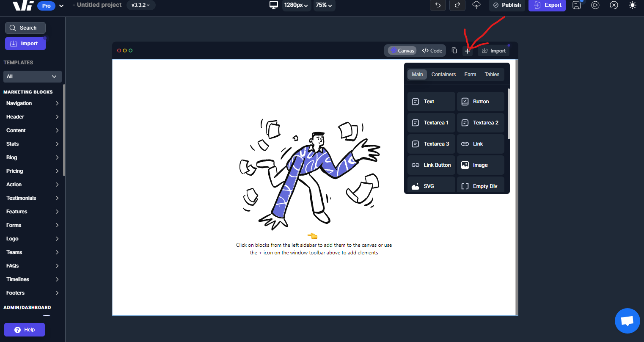Open the Pro plan dropdown arrow
The image size is (644, 342).
pos(61,6)
